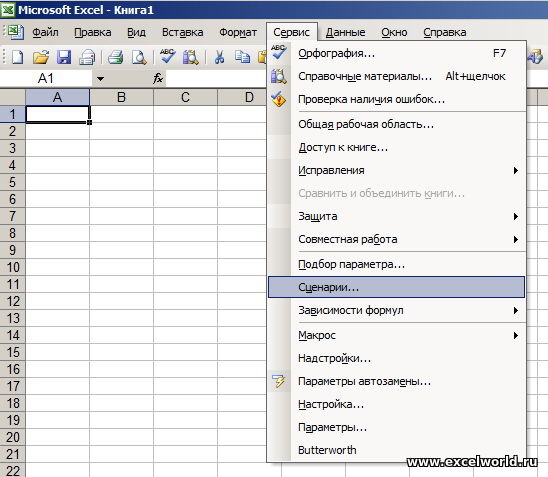Choose Подбор параметра... entry
The height and width of the screenshot is (477, 548).
pos(397,264)
